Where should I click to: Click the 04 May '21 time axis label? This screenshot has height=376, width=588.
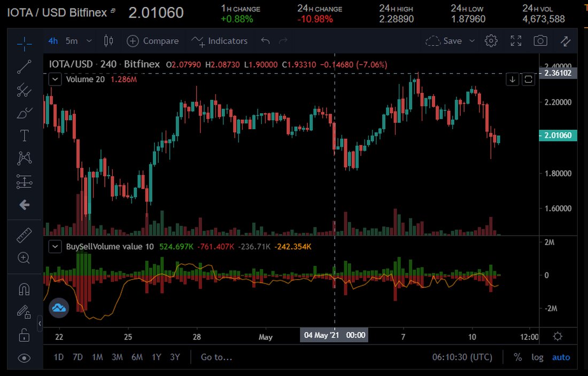tap(334, 335)
